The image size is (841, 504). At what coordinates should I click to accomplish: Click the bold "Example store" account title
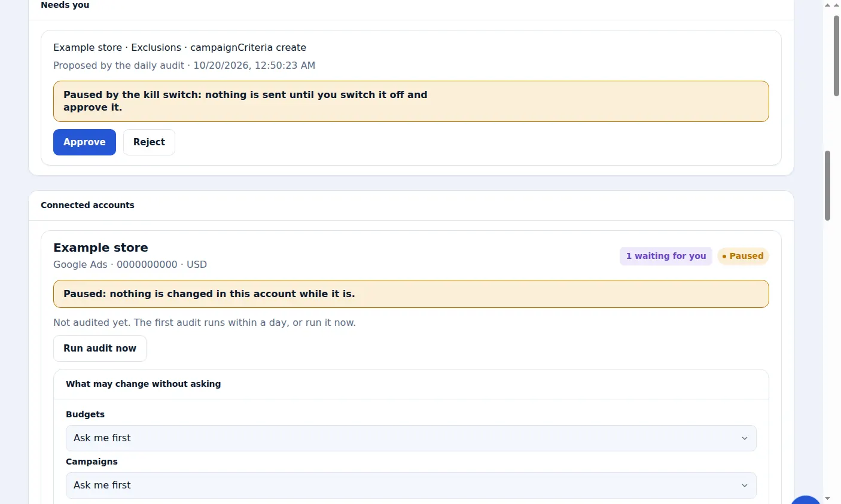pyautogui.click(x=100, y=248)
